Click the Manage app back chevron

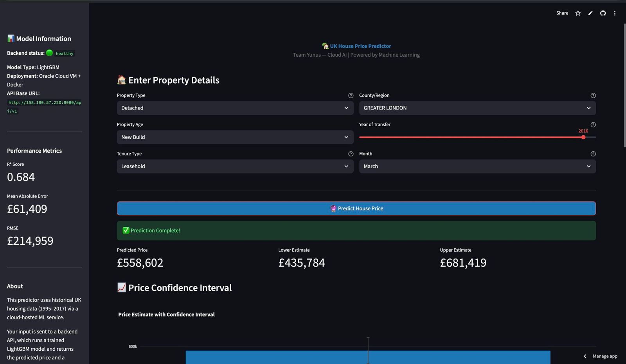[585, 356]
